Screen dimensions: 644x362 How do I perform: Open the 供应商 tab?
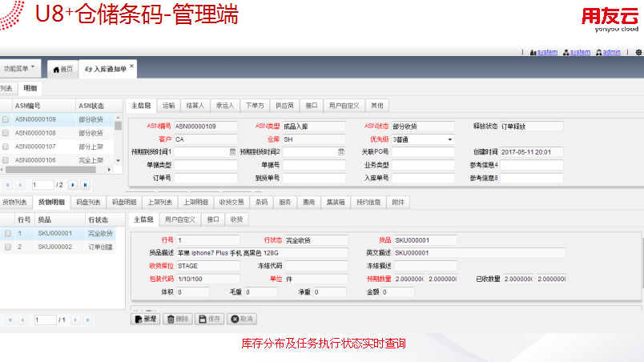284,106
